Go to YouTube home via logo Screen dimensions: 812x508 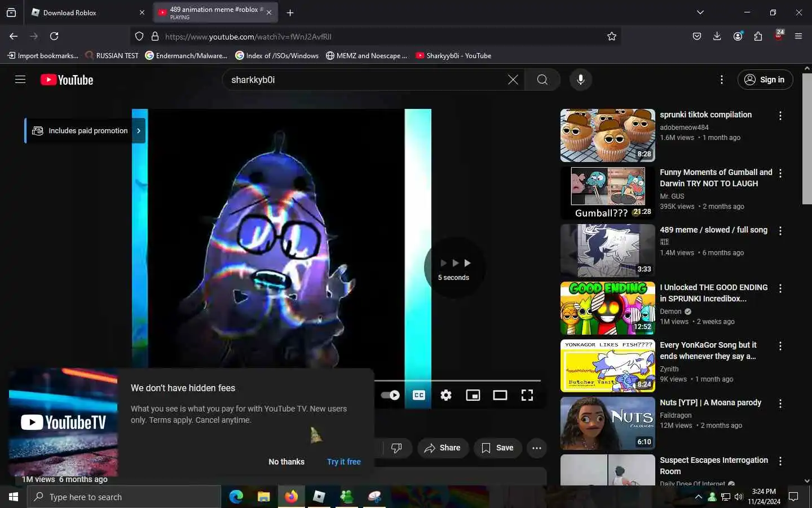67,80
